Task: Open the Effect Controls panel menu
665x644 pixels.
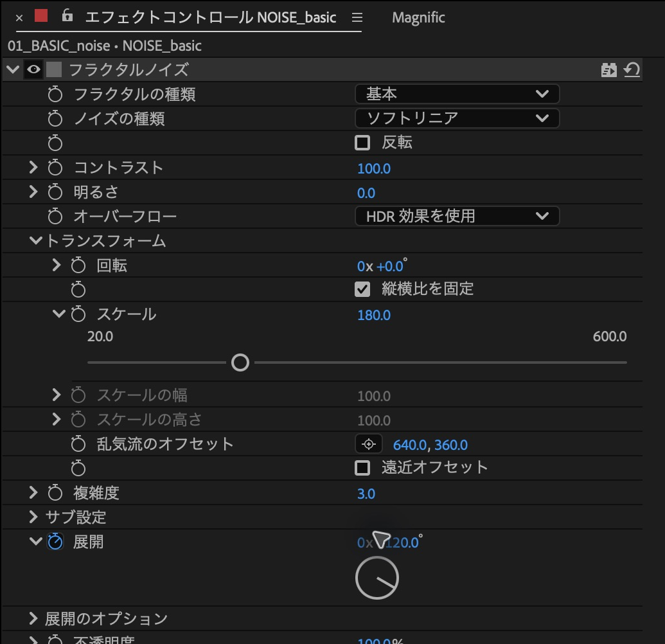Action: (357, 17)
